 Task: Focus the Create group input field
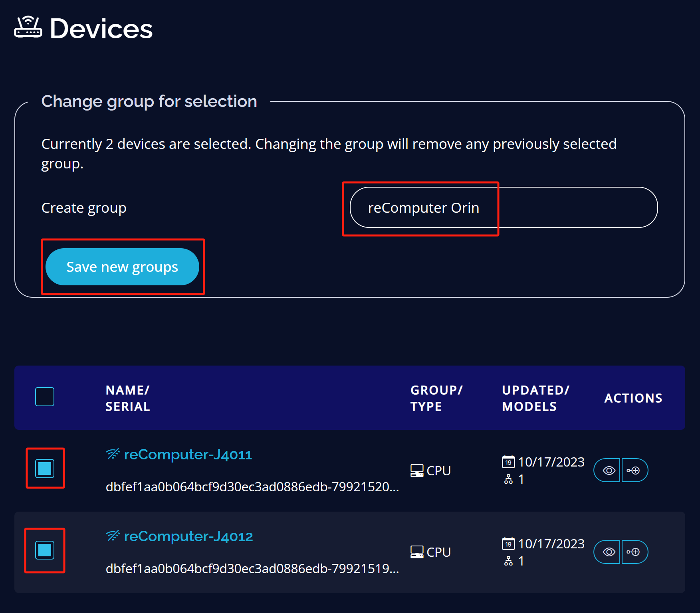tap(504, 208)
